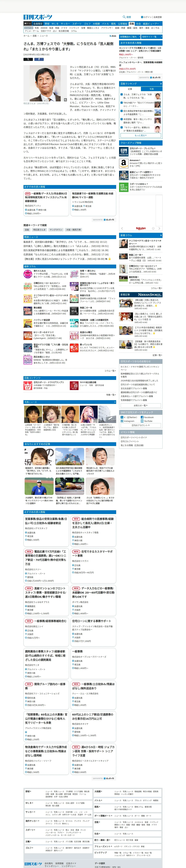The width and height of the screenshot is (186, 868).
Task: Open the Nikkan Sports SDGs icon
Action: click(x=124, y=187)
